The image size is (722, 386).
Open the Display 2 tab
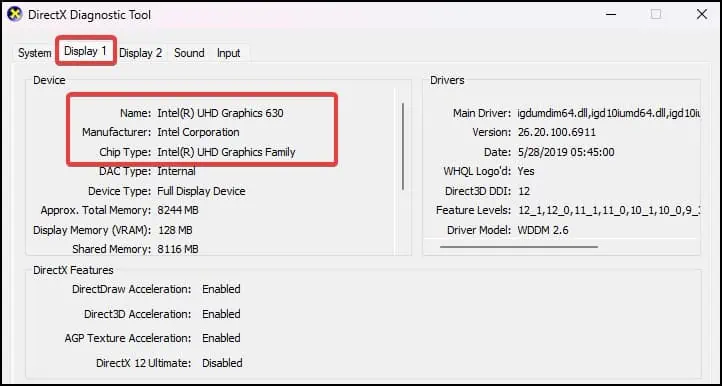click(x=140, y=53)
